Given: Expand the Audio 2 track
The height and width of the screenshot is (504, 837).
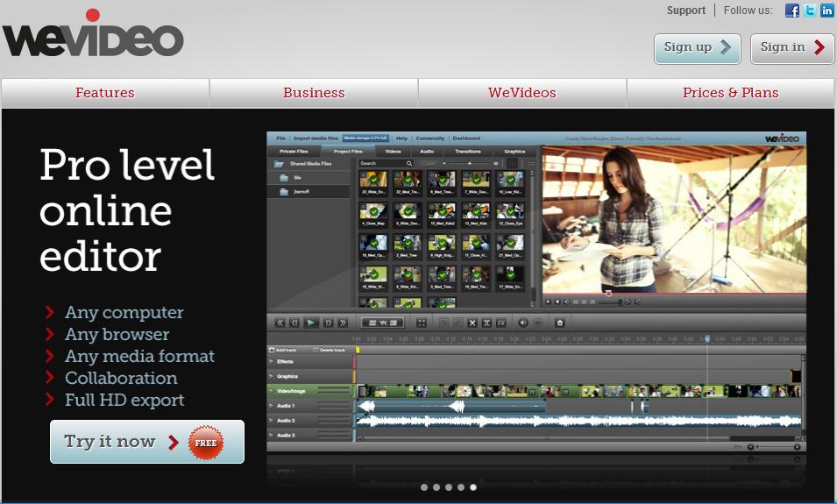Looking at the screenshot, I should [272, 421].
